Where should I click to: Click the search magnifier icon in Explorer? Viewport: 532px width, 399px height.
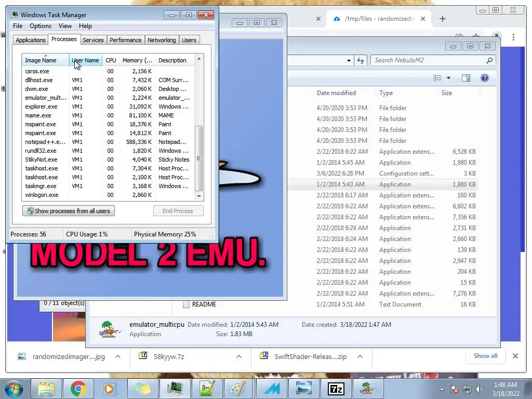point(489,60)
